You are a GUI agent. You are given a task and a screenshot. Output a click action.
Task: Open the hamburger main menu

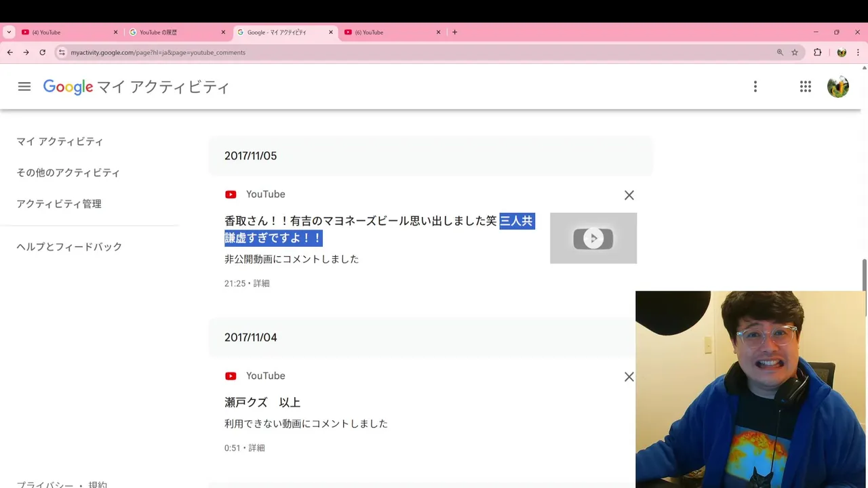tap(24, 87)
